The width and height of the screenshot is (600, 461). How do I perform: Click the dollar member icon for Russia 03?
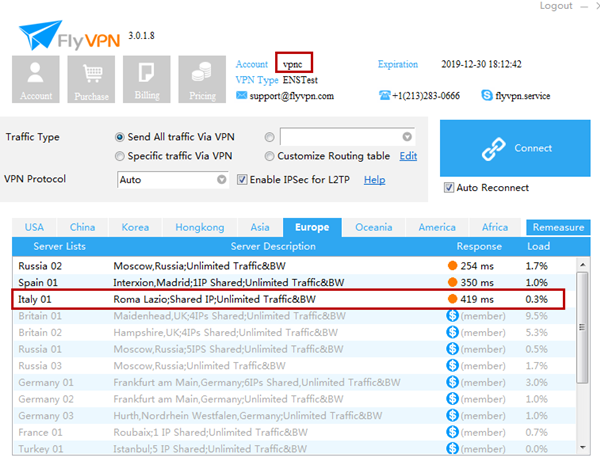(x=452, y=365)
